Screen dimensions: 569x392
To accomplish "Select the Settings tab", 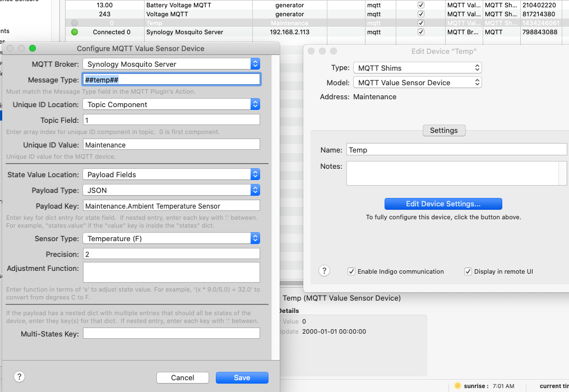I will (x=444, y=130).
